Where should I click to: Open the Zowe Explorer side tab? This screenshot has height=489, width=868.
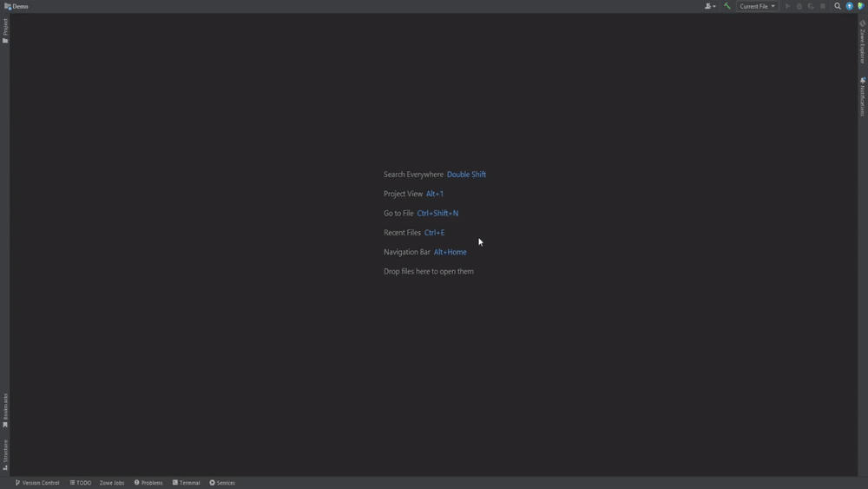click(x=863, y=42)
